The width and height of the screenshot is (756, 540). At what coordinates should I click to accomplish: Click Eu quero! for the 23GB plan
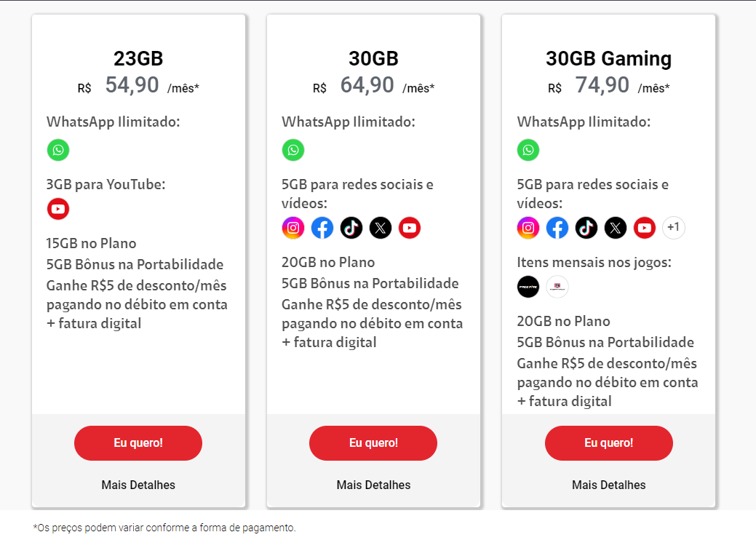click(x=138, y=442)
